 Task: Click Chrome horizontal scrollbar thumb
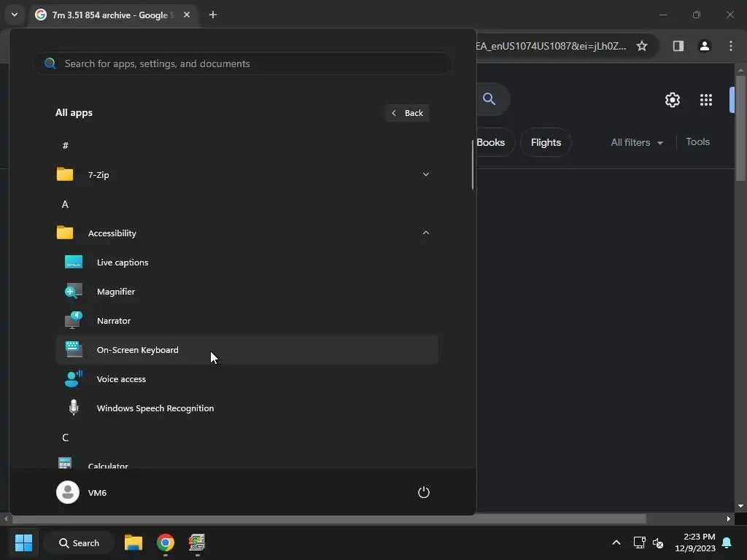click(329, 518)
